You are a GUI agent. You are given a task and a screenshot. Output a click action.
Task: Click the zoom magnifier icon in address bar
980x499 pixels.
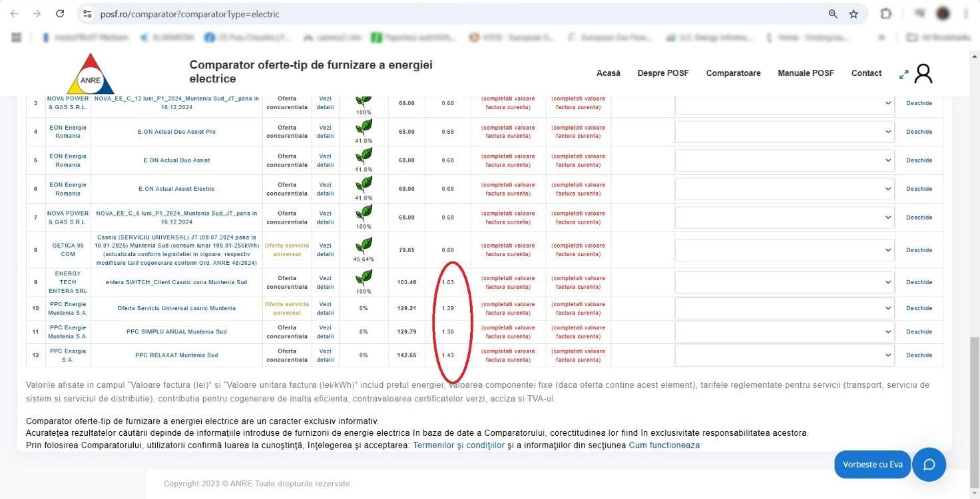click(833, 14)
